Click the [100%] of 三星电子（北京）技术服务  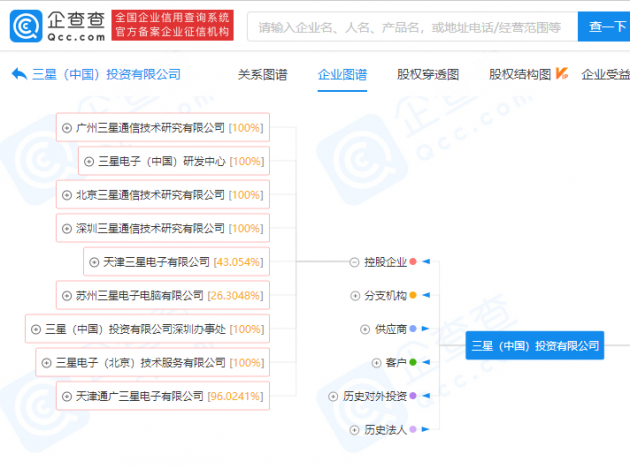(x=247, y=363)
